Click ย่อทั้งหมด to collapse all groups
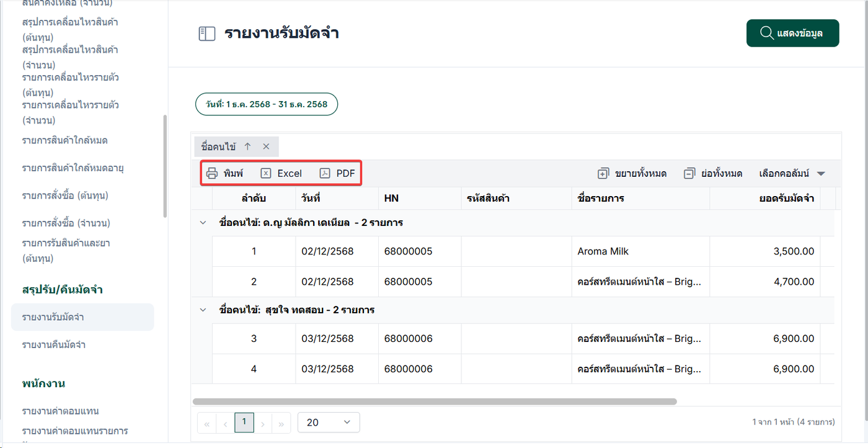Viewport: 868px width, 448px height. point(713,174)
